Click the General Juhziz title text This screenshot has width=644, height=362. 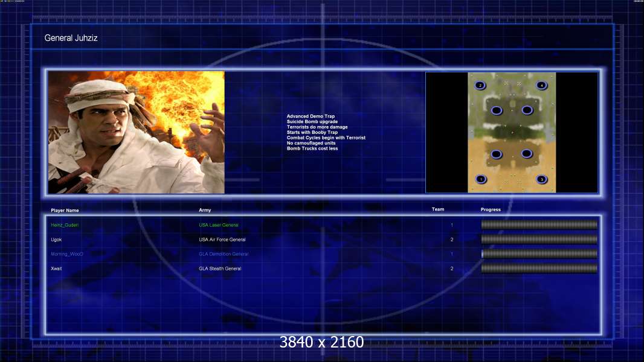click(71, 38)
